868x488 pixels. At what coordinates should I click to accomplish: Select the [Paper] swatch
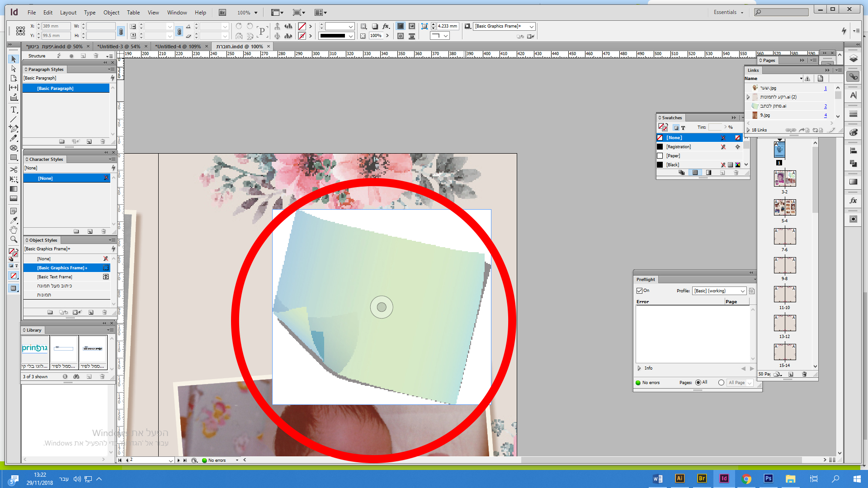(x=673, y=156)
